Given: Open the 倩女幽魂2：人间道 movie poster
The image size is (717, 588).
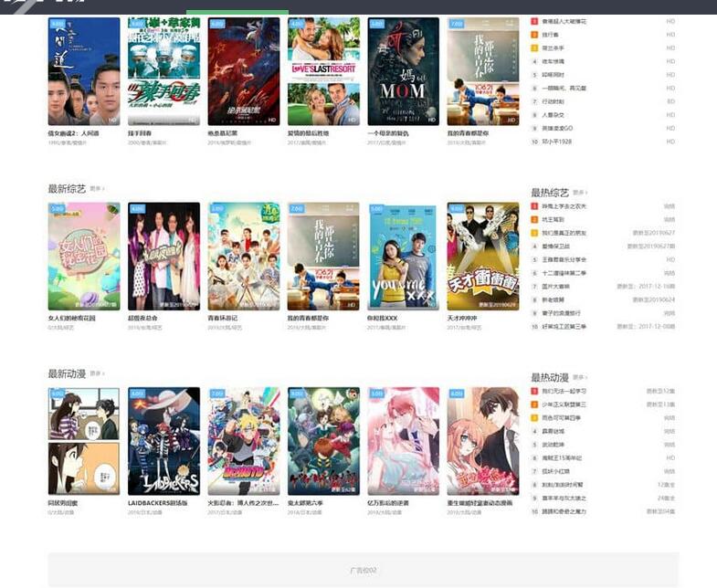Looking at the screenshot, I should 84,71.
